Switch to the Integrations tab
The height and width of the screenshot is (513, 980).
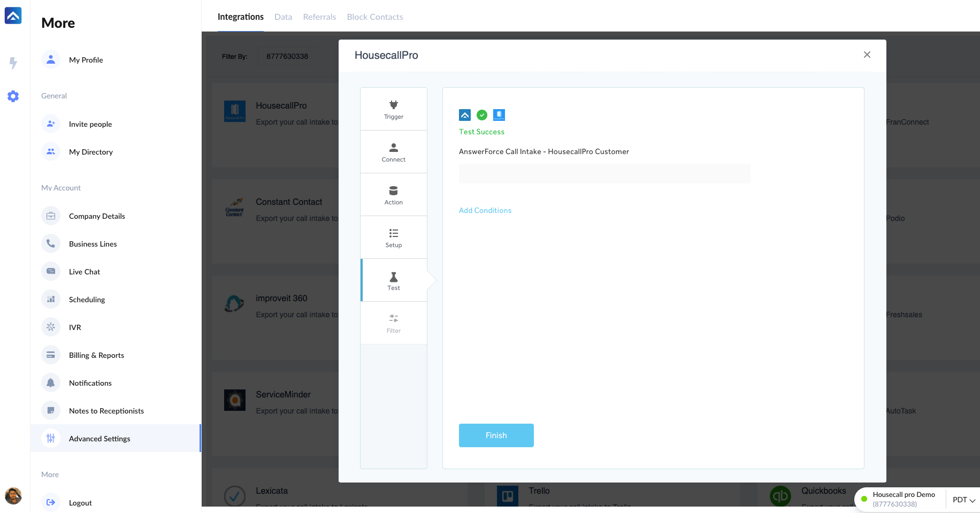241,17
